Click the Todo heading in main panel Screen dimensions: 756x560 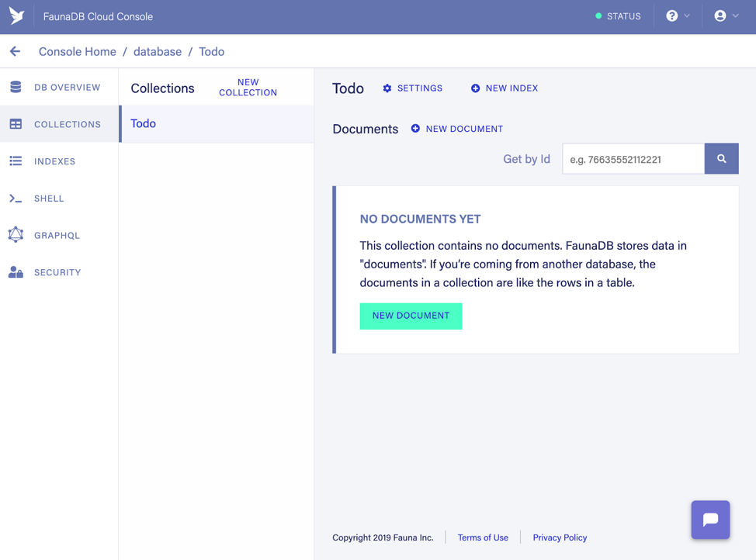click(348, 88)
